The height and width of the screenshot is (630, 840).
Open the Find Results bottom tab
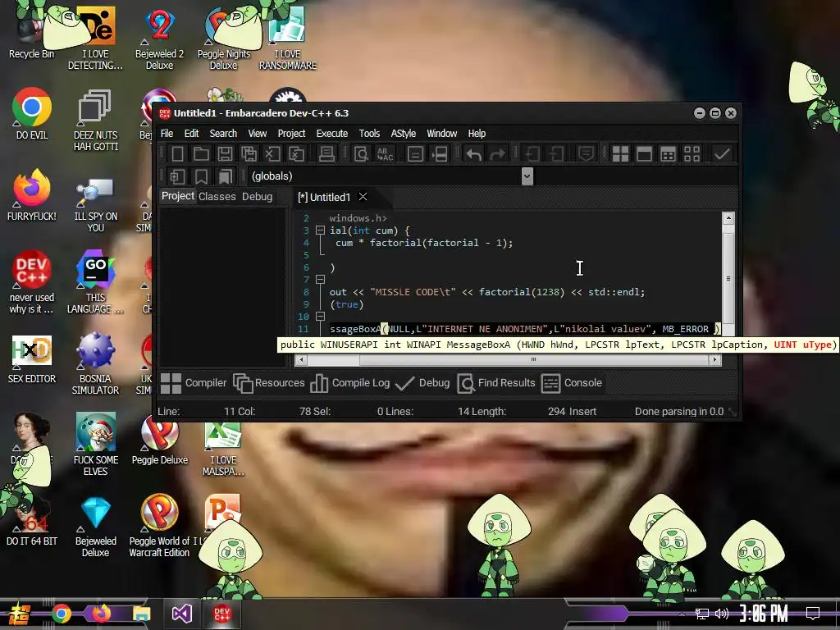click(496, 383)
